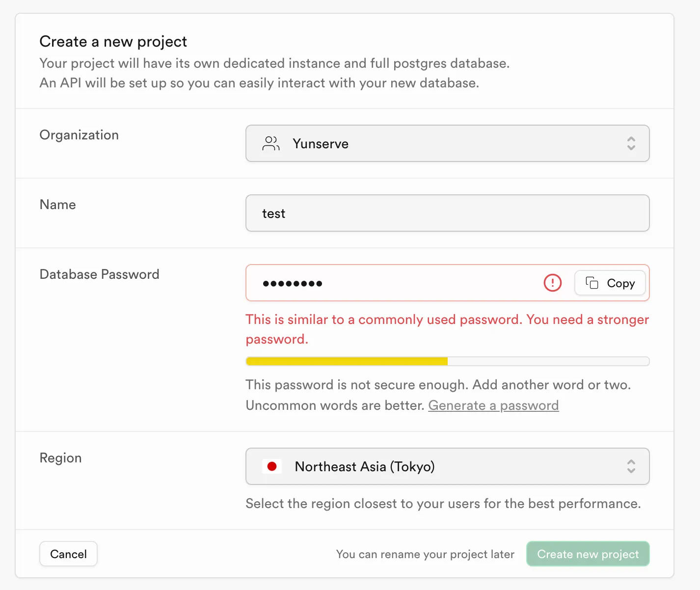
Task: Click the Japan flag icon in Region selector
Action: (272, 466)
